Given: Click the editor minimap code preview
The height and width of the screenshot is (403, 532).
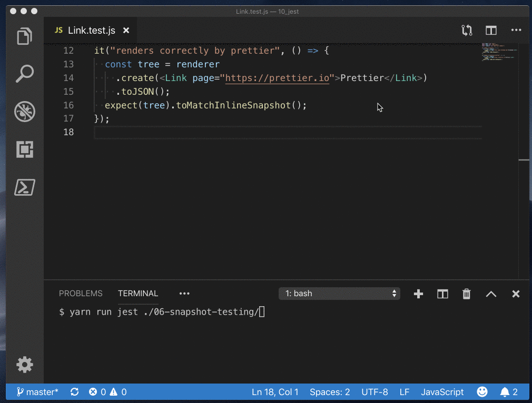Looking at the screenshot, I should 498,53.
